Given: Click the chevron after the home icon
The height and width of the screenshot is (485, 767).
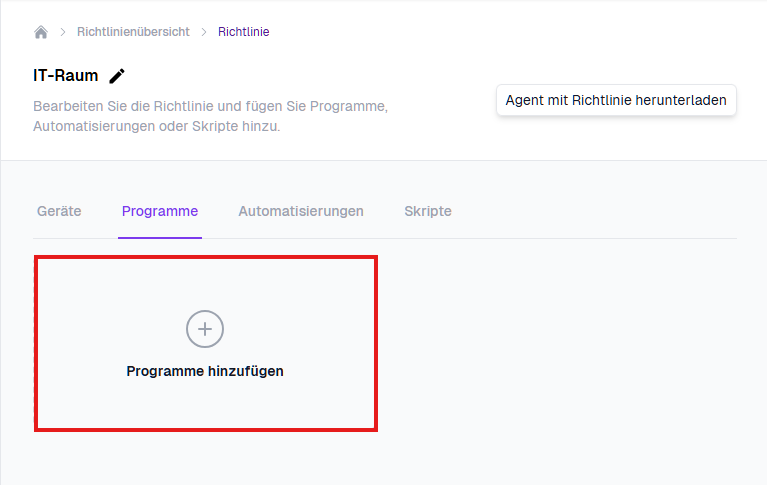Looking at the screenshot, I should (x=62, y=32).
